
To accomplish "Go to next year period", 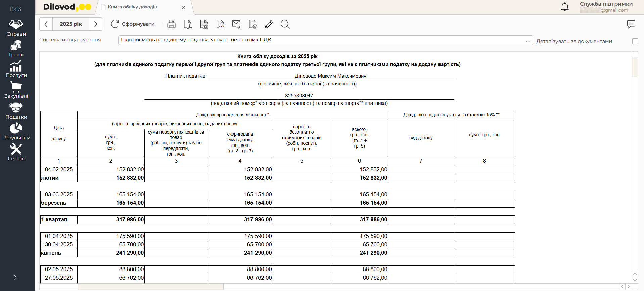I will (96, 24).
